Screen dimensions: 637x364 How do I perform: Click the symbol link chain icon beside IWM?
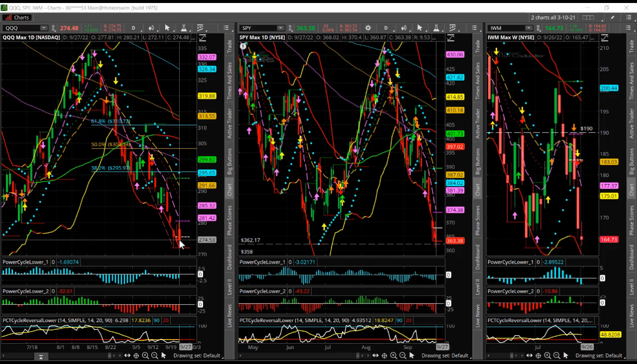coord(539,28)
